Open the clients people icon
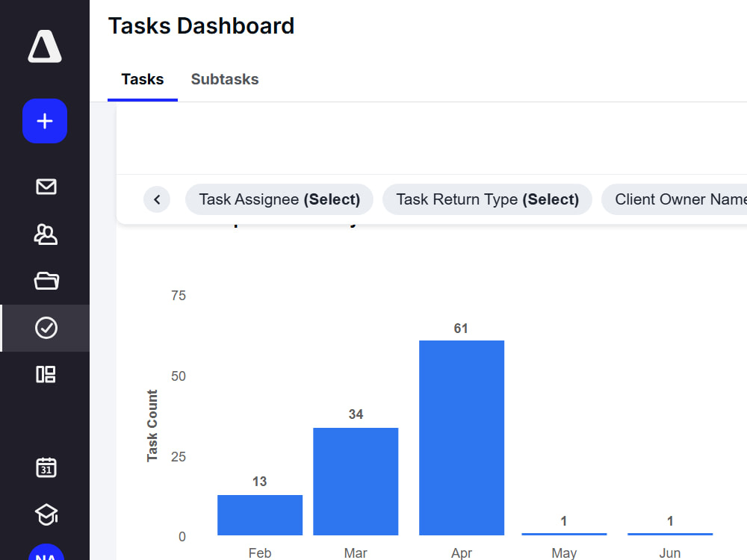Image resolution: width=747 pixels, height=560 pixels. (46, 234)
